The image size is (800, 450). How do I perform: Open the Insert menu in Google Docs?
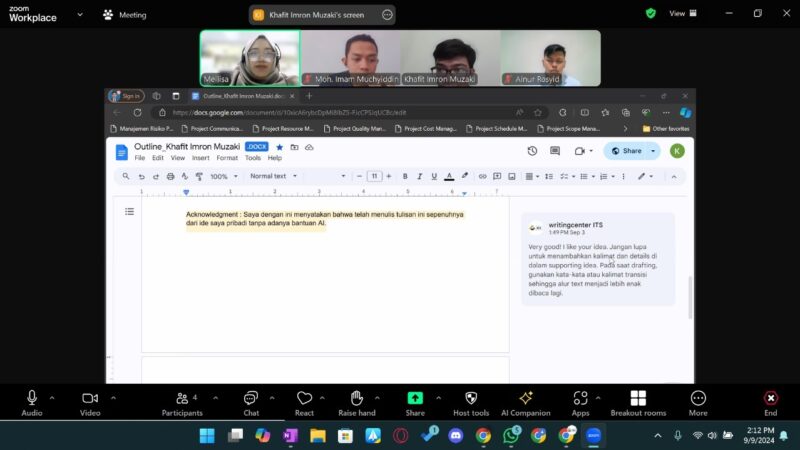[x=200, y=158]
